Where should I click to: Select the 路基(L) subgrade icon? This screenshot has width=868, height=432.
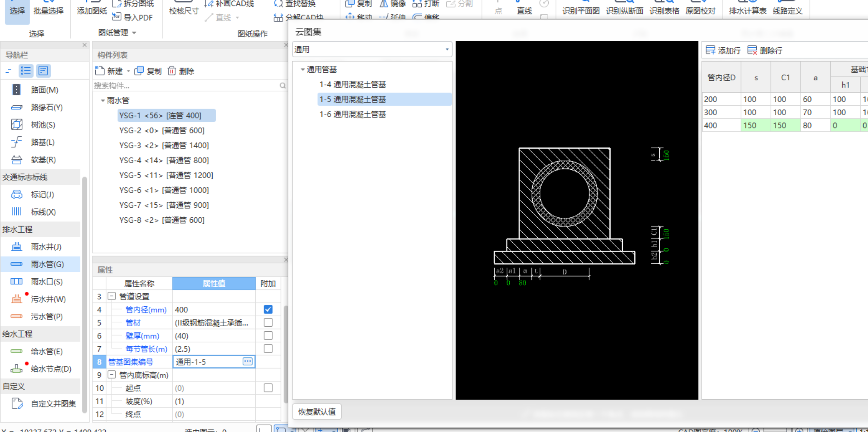coord(16,142)
